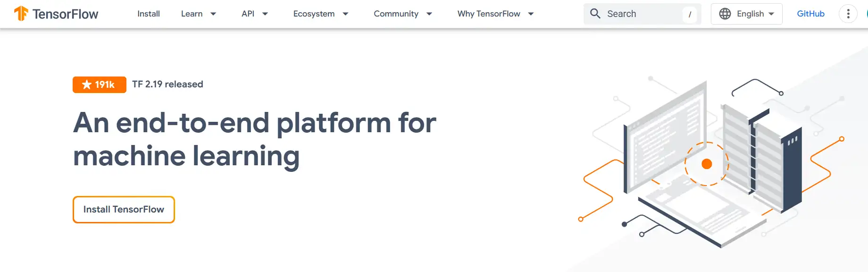Open the Community menu label
868x272 pixels.
396,14
